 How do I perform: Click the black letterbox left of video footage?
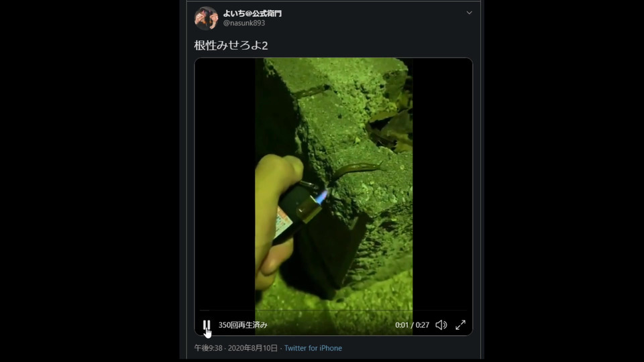coord(225,185)
